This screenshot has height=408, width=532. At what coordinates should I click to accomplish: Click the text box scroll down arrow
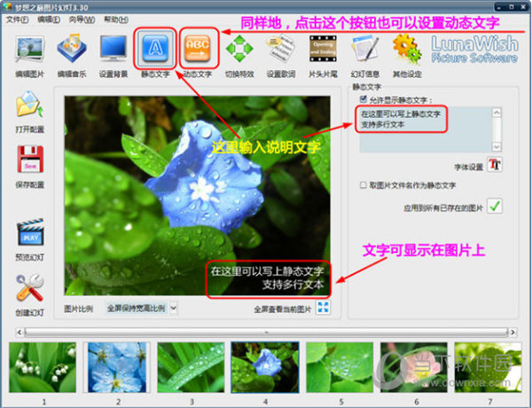497,147
